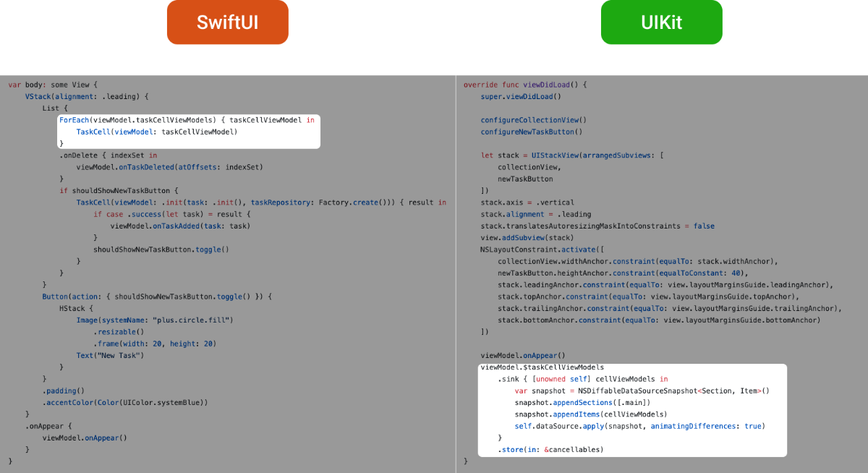Click the line starting with "Button(action:"

point(157,297)
